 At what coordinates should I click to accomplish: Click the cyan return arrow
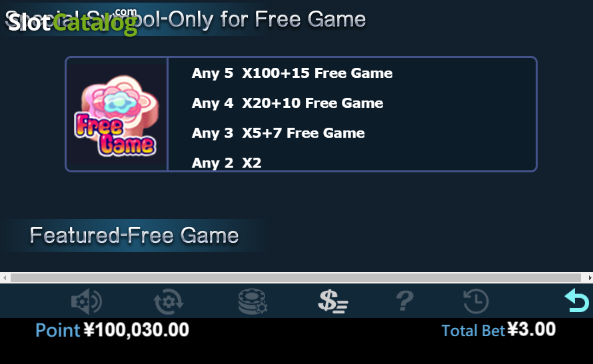pos(577,301)
